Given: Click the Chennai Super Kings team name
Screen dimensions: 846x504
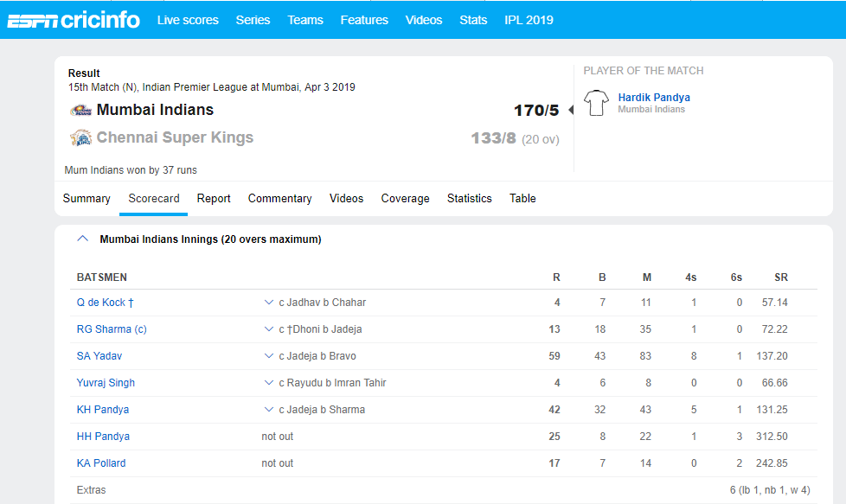Looking at the screenshot, I should (x=175, y=137).
